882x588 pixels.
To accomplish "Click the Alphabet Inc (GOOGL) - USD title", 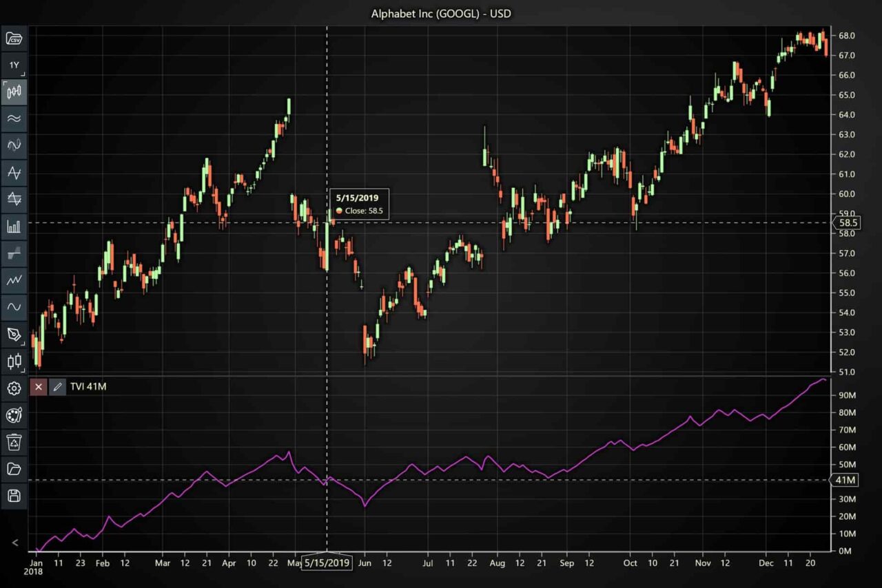I will [x=441, y=13].
